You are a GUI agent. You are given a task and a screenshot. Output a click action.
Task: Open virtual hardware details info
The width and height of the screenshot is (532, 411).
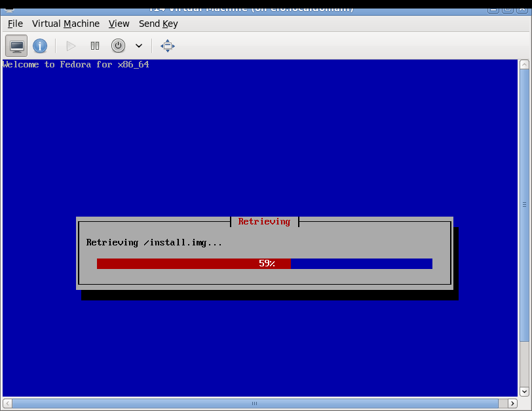[40, 46]
